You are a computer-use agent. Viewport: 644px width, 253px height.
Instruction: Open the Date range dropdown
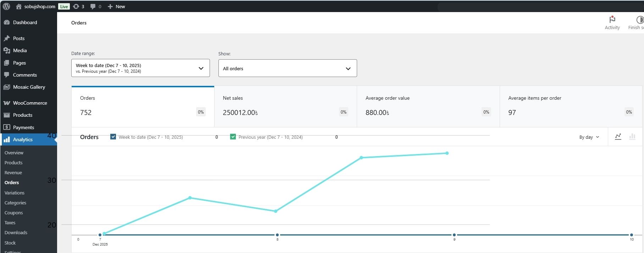tap(140, 68)
